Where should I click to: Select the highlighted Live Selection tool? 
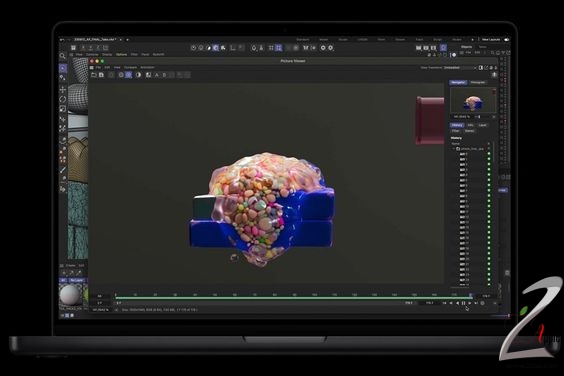[63, 68]
